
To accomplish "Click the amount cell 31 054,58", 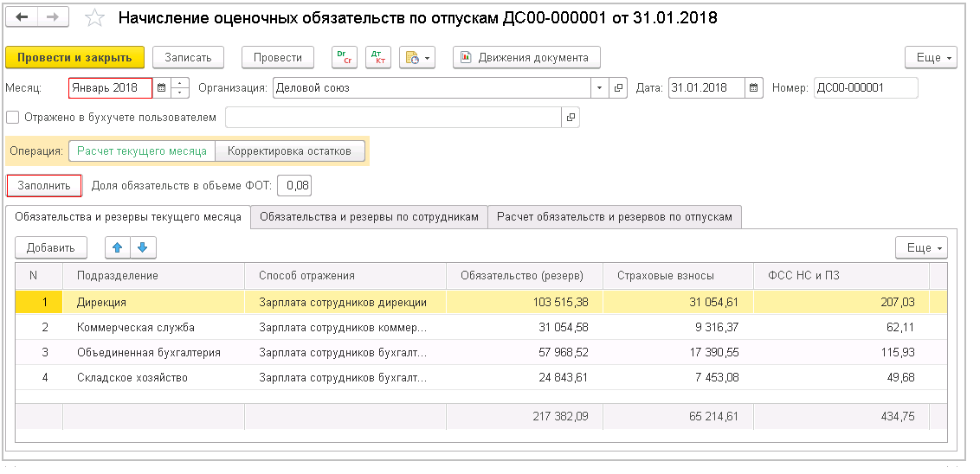I will [x=525, y=327].
